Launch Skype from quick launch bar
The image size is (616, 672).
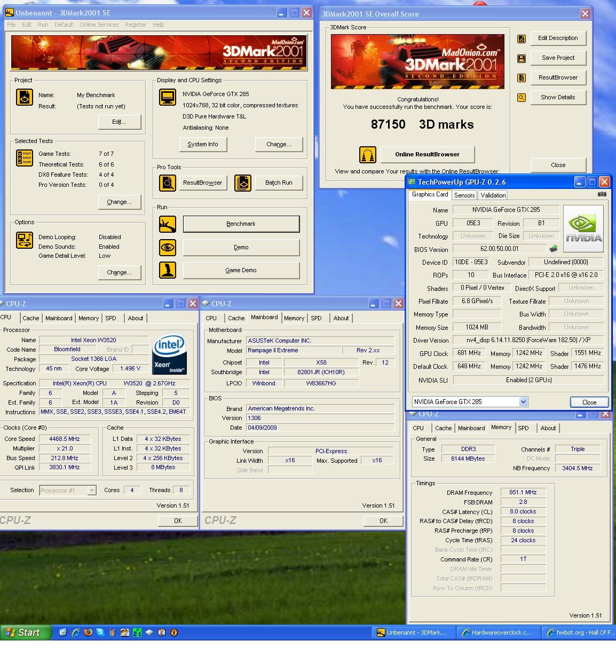tap(100, 633)
